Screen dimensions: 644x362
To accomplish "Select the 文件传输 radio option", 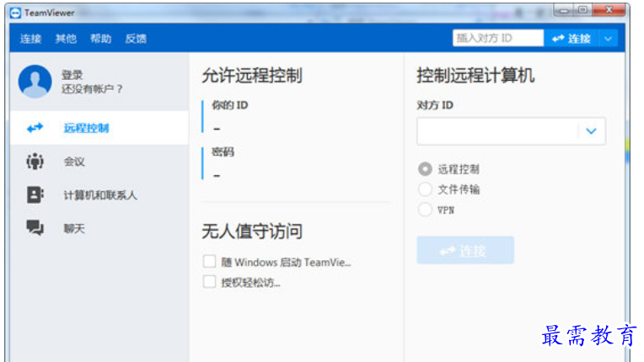I will point(425,189).
